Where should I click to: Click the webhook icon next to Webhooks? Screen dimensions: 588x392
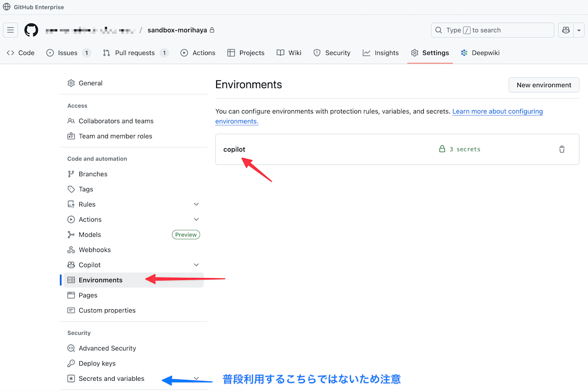(x=71, y=250)
